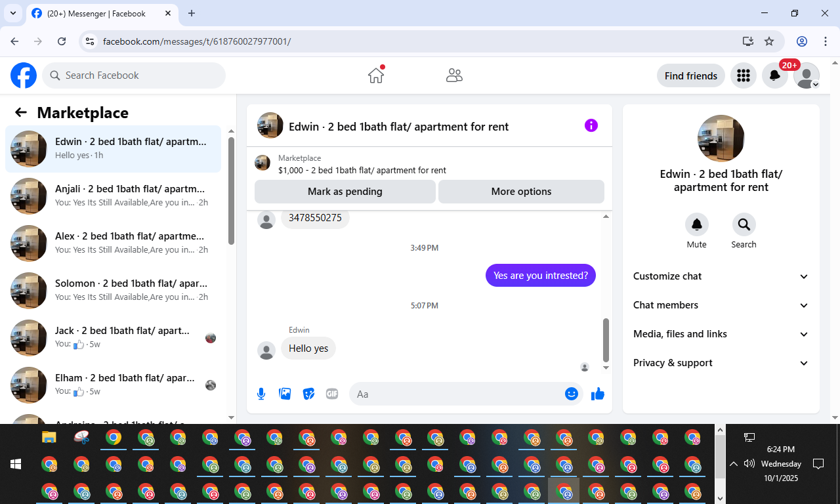Image resolution: width=840 pixels, height=504 pixels.
Task: View site information icon in address bar
Action: coord(91,41)
